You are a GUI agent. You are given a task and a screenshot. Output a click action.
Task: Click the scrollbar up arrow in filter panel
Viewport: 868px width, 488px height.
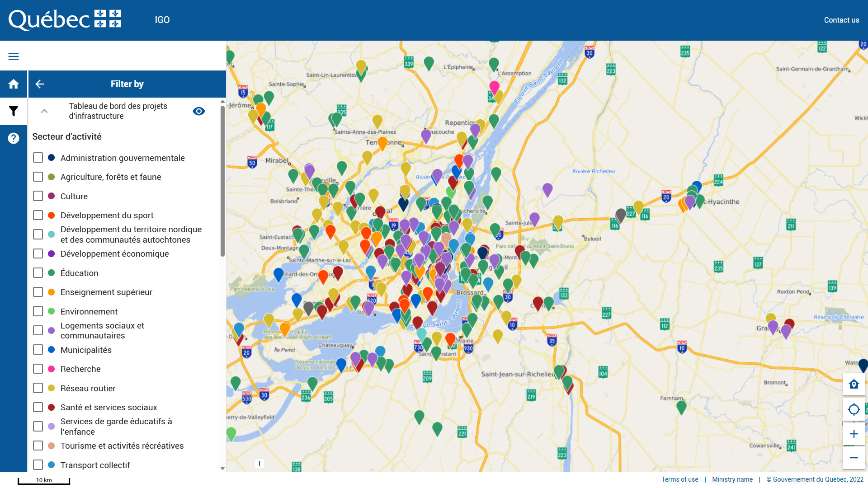pos(222,101)
